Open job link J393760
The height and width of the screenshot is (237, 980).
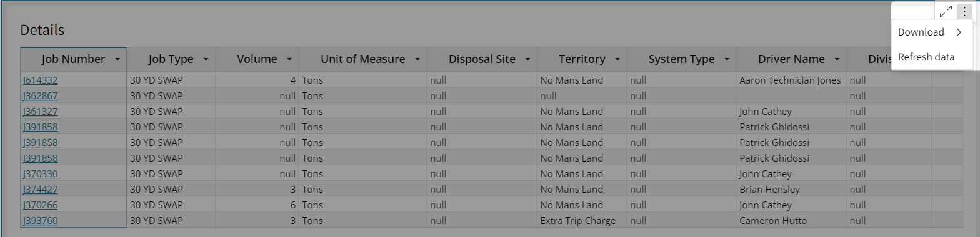coord(40,221)
